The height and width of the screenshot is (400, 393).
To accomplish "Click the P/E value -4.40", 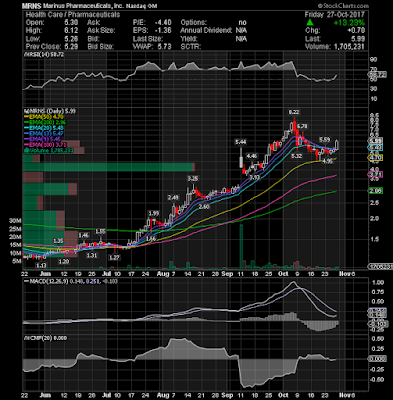I will pyautogui.click(x=163, y=22).
